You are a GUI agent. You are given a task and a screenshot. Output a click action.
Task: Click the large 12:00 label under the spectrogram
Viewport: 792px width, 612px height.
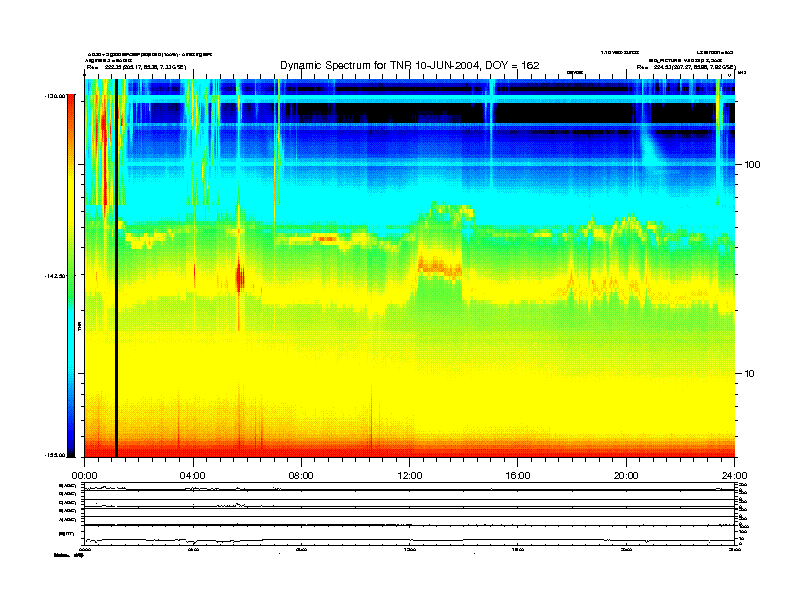point(410,476)
